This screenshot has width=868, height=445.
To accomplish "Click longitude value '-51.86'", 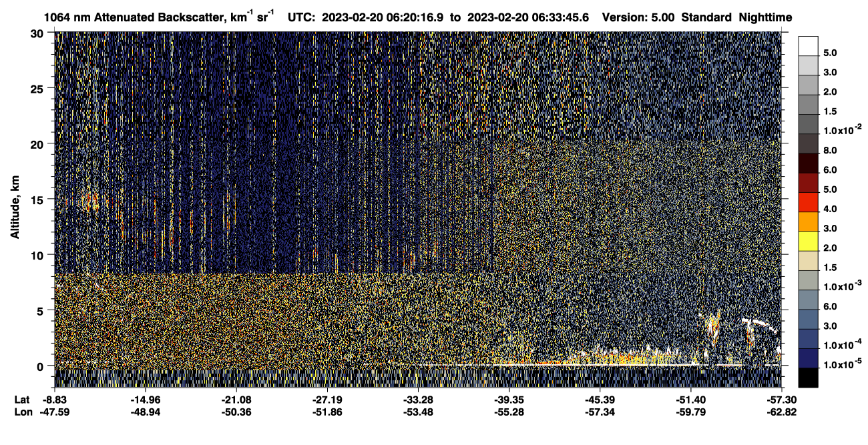I will coord(328,412).
